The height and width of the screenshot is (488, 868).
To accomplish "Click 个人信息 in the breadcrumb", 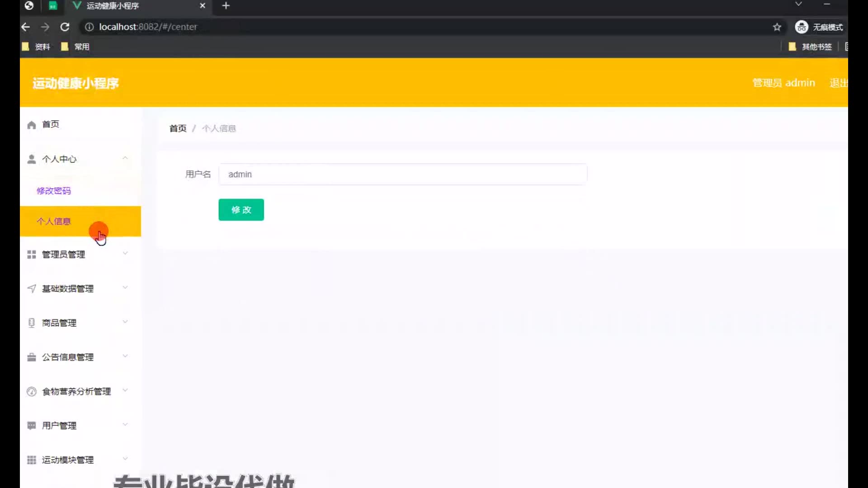I will (219, 129).
